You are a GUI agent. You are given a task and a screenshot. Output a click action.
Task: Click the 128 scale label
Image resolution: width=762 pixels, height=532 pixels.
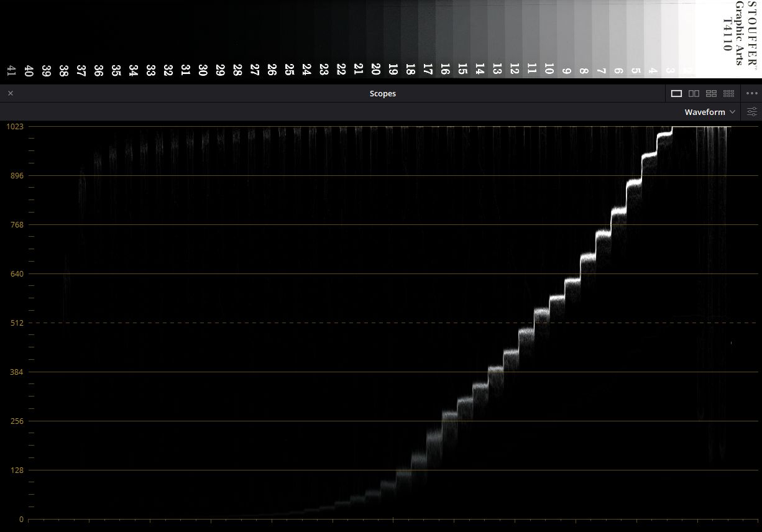17,470
